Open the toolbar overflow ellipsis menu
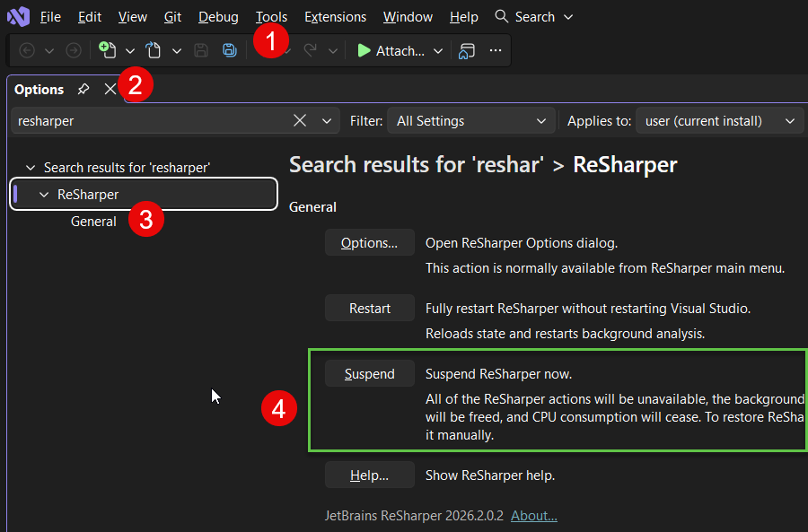 coord(496,50)
